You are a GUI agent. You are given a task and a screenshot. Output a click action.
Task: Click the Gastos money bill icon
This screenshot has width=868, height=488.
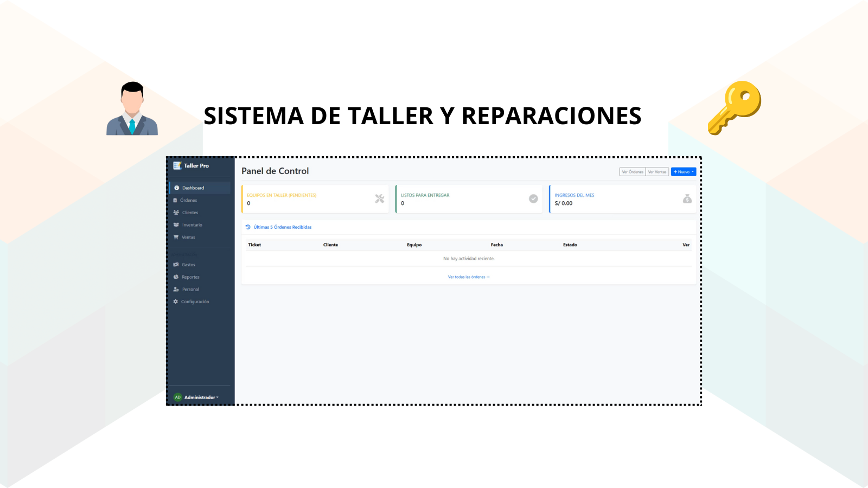coord(176,265)
